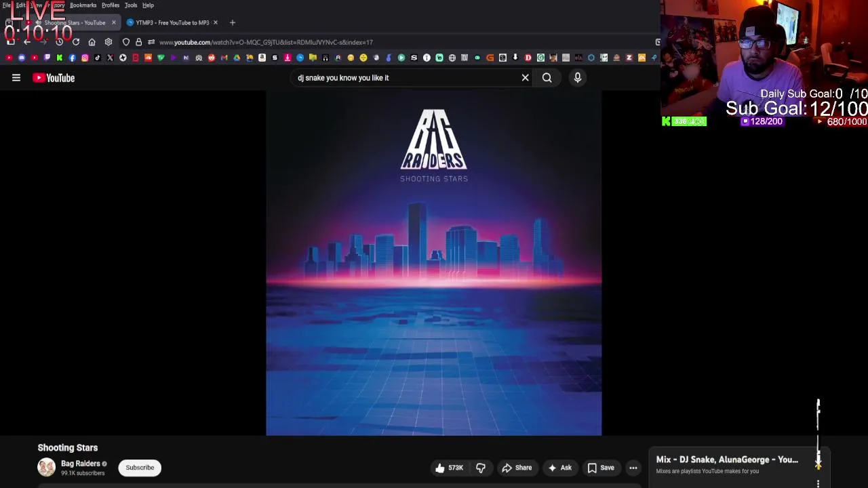The image size is (868, 488).
Task: Open the TikTok bookmark icon
Action: [97, 58]
